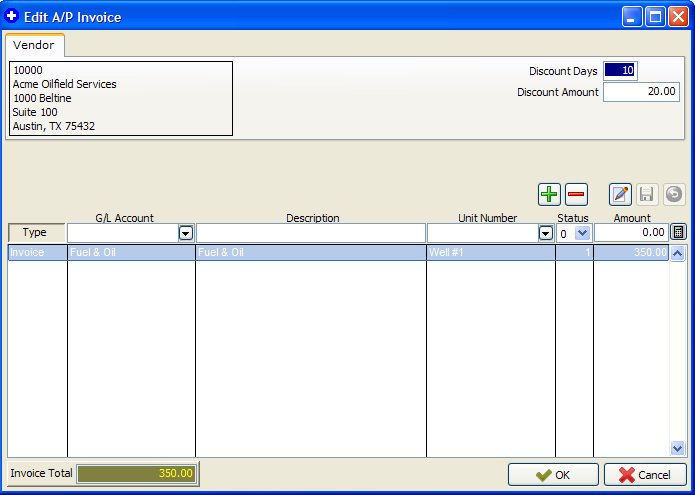Screen dimensions: 695x495
Task: Confirm the invoice with OK button
Action: pos(553,475)
